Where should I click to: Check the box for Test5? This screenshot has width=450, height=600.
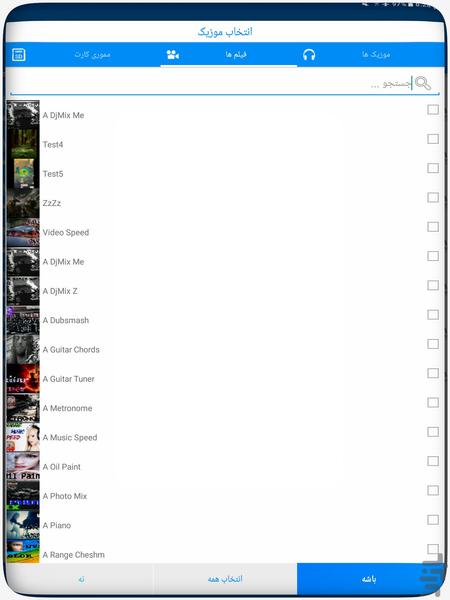coord(433,168)
